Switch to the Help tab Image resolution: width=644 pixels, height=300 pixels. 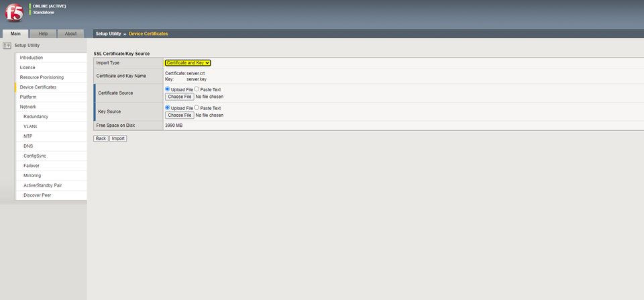click(43, 34)
